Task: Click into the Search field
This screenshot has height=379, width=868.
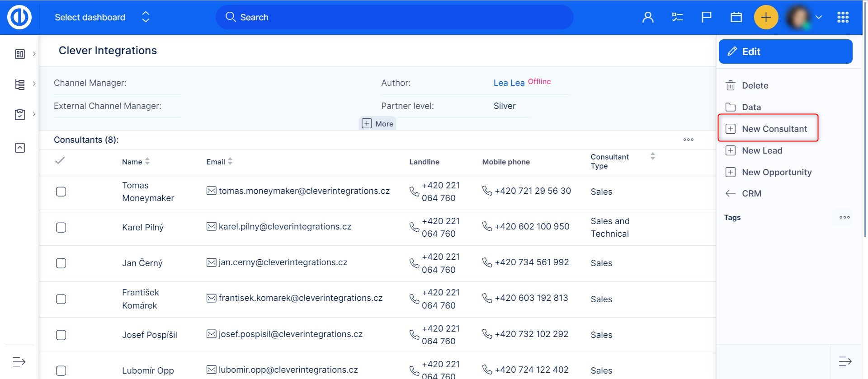Action: (x=394, y=18)
